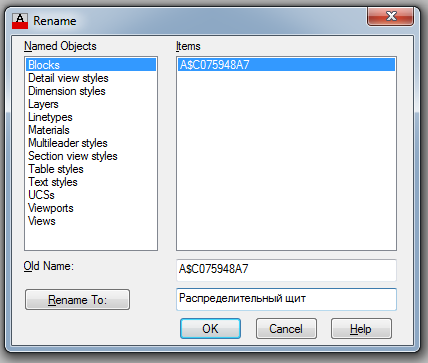Confirm with the OK button
The height and width of the screenshot is (363, 428).
[x=210, y=329]
